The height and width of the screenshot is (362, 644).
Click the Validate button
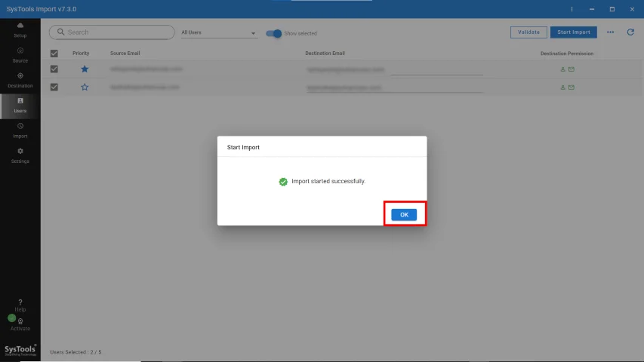[x=528, y=32]
